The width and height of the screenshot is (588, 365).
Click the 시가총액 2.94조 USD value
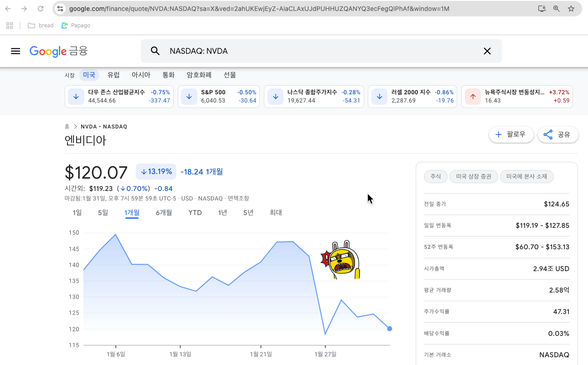[551, 269]
